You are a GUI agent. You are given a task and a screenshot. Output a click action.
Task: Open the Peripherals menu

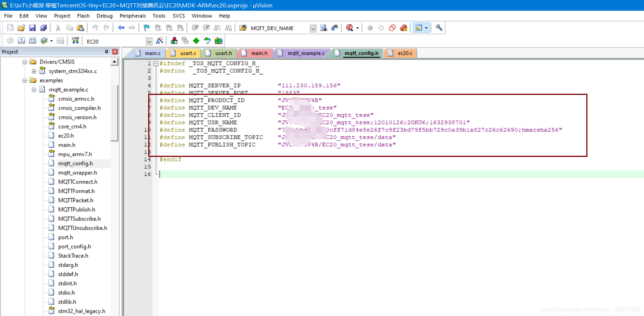133,16
